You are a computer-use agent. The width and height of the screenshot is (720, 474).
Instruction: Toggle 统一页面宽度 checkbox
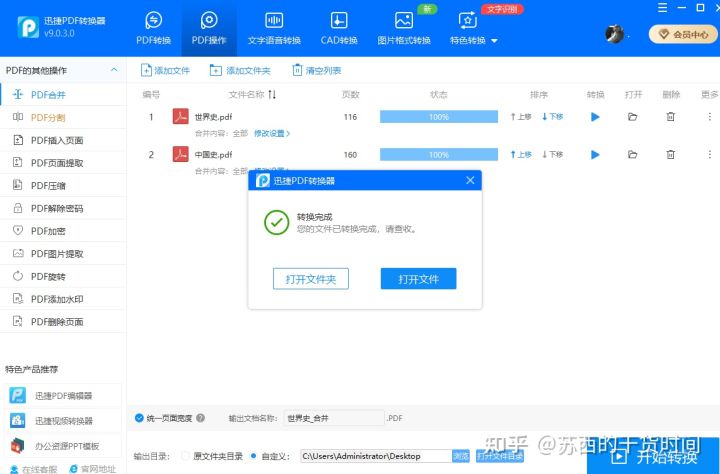click(x=139, y=418)
